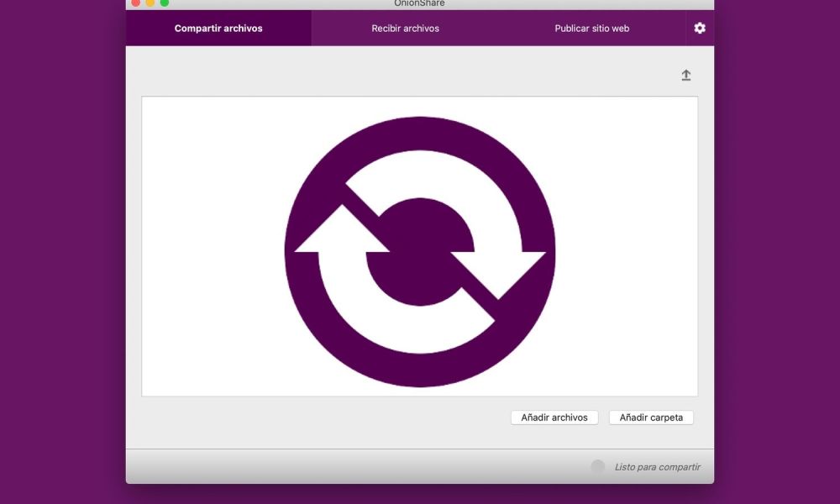
Task: Select the Publicar sitio web tab
Action: click(x=591, y=29)
